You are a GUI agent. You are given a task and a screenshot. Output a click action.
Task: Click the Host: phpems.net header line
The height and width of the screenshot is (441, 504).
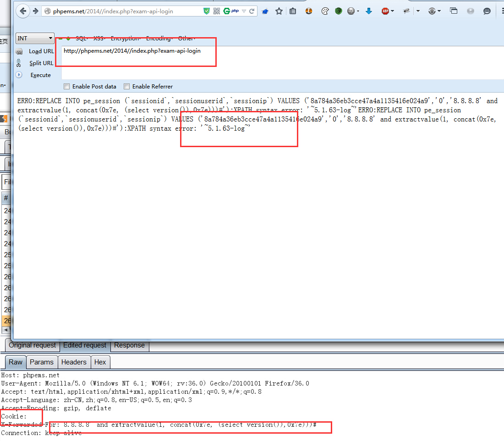pos(30,375)
